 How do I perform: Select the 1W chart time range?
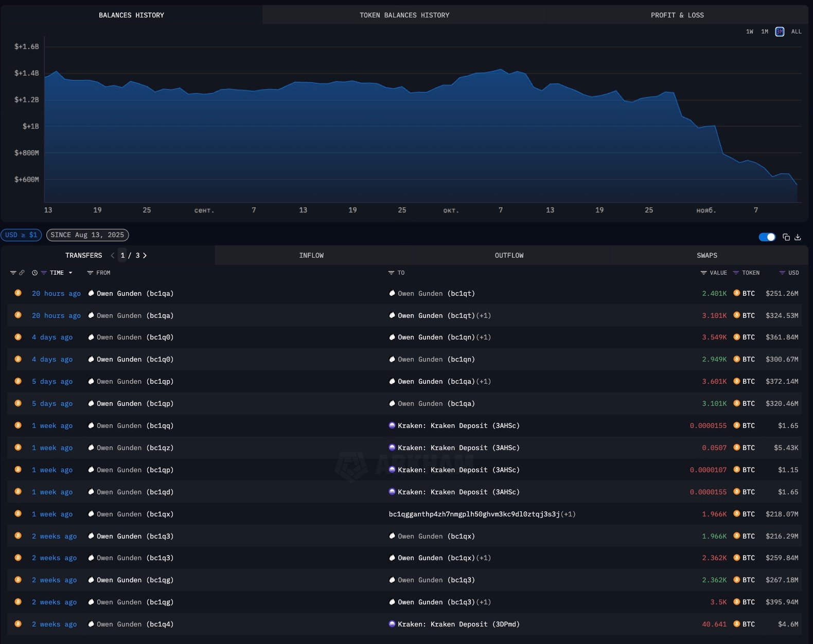[x=750, y=32]
